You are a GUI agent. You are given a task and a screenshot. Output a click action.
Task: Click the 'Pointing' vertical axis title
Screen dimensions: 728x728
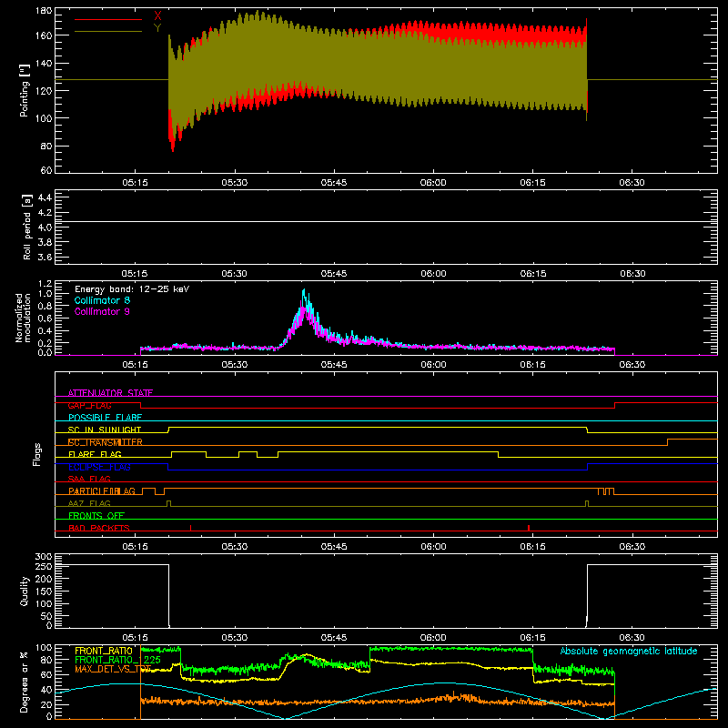tap(25, 90)
